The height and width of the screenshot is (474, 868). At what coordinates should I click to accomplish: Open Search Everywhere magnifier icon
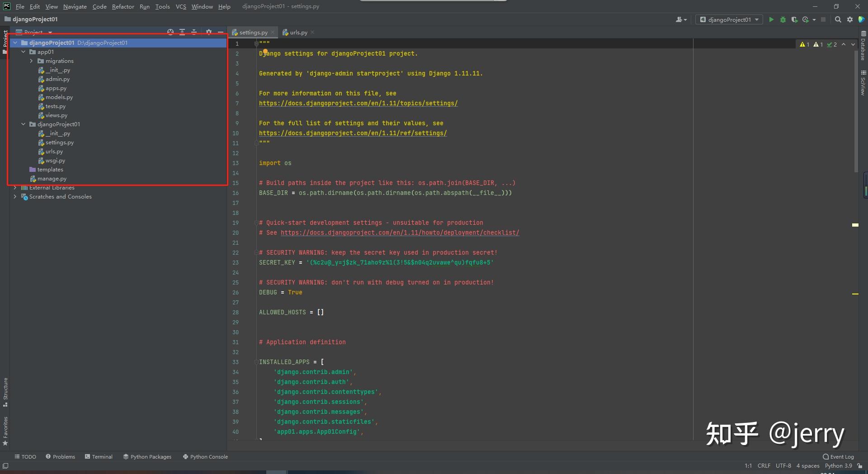coord(838,19)
